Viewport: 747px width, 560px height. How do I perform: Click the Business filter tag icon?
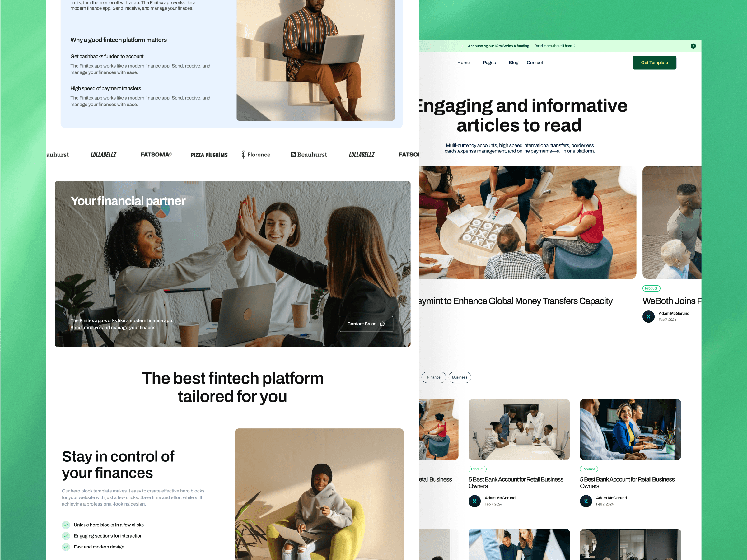(x=460, y=377)
